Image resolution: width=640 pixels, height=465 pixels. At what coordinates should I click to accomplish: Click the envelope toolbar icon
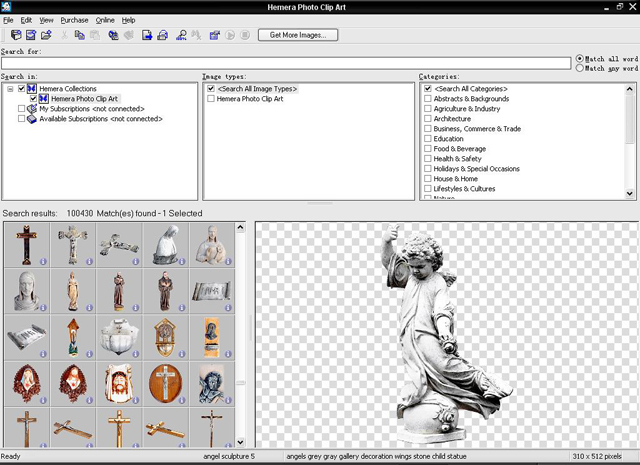coord(31,35)
